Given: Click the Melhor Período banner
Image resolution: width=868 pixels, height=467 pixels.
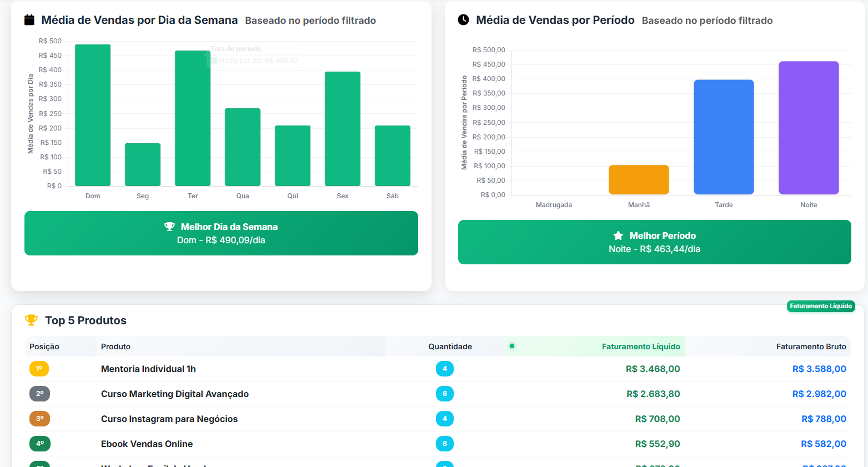Looking at the screenshot, I should point(654,242).
